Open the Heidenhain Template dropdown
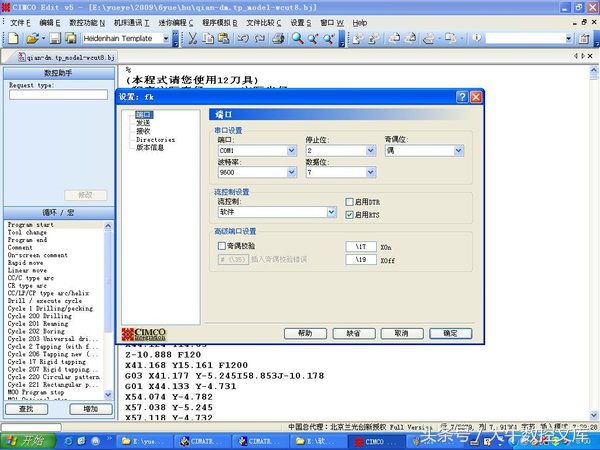 166,38
